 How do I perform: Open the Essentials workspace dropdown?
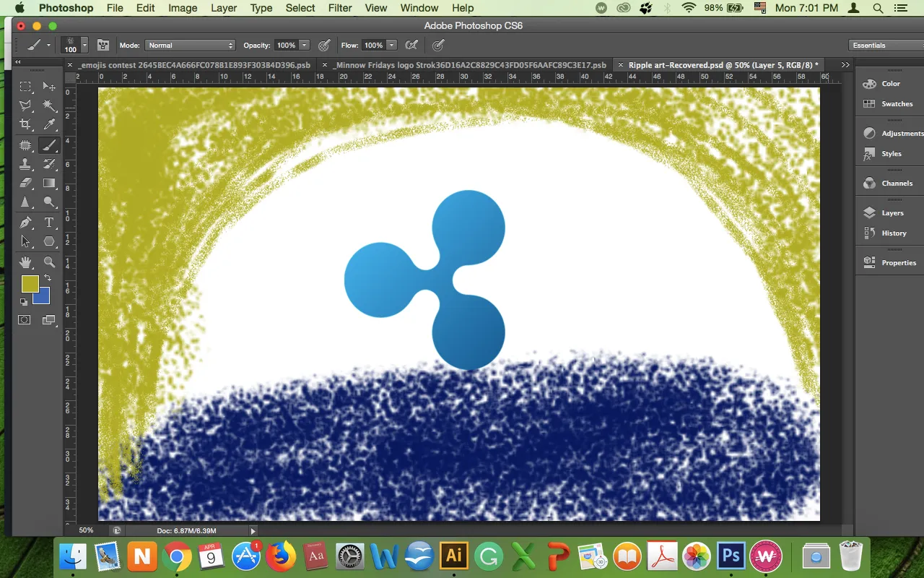(x=885, y=45)
